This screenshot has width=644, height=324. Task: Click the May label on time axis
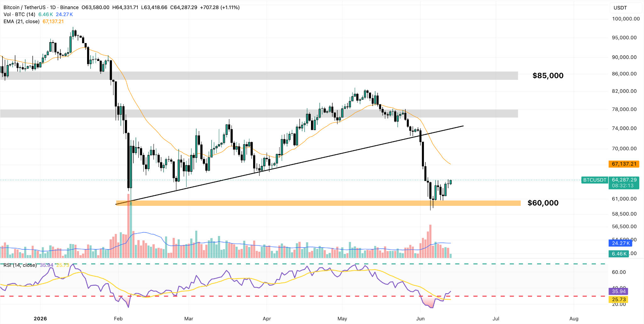click(342, 319)
